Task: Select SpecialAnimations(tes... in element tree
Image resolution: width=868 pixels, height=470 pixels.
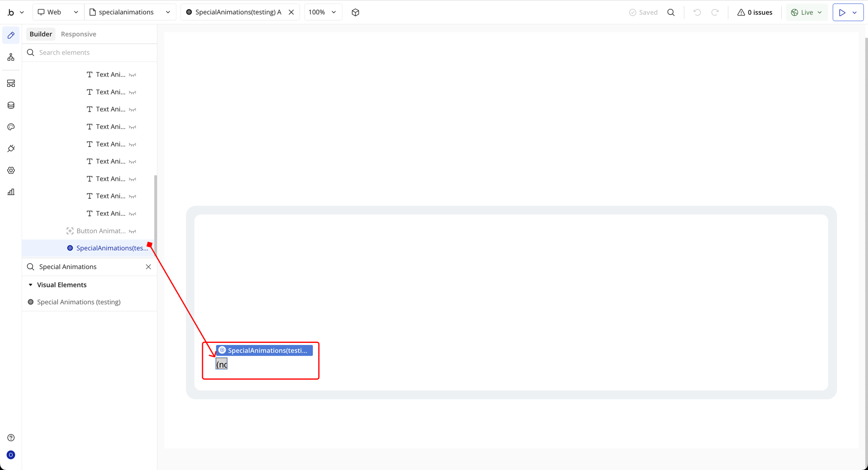Action: pyautogui.click(x=112, y=248)
